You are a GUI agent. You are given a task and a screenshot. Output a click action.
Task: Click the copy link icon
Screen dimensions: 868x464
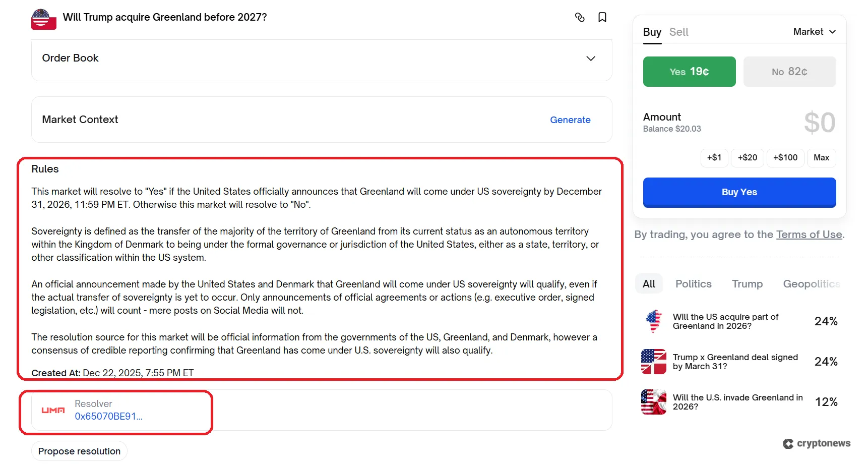(x=580, y=18)
